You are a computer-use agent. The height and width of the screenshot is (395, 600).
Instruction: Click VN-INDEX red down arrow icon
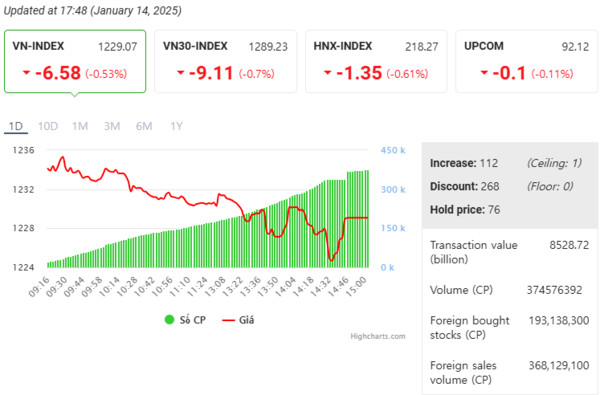(x=26, y=72)
